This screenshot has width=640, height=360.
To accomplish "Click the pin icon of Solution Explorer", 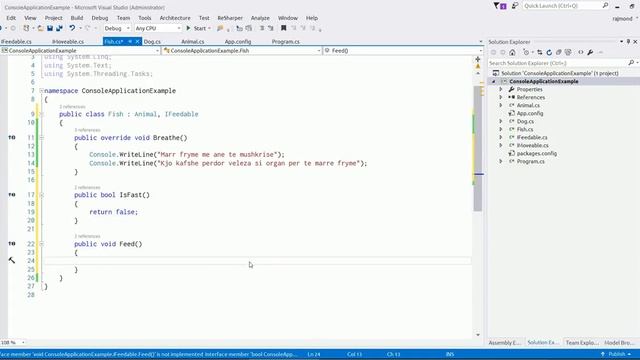I will coord(629,42).
